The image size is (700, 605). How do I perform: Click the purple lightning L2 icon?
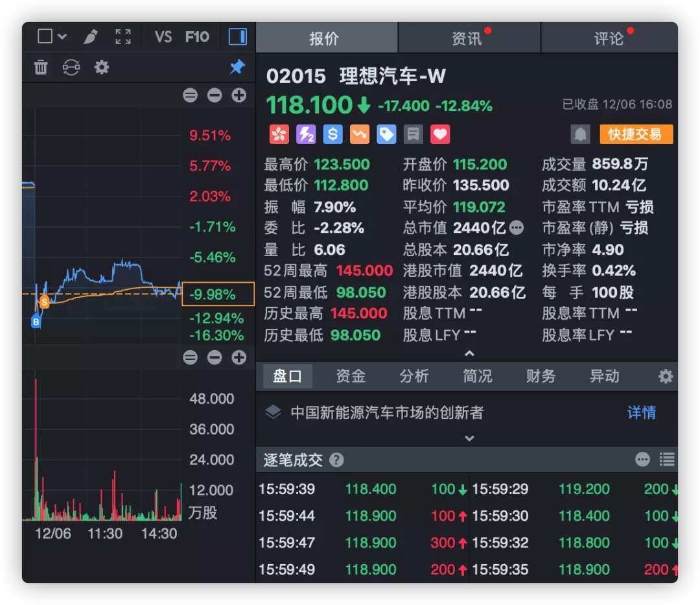pos(306,134)
